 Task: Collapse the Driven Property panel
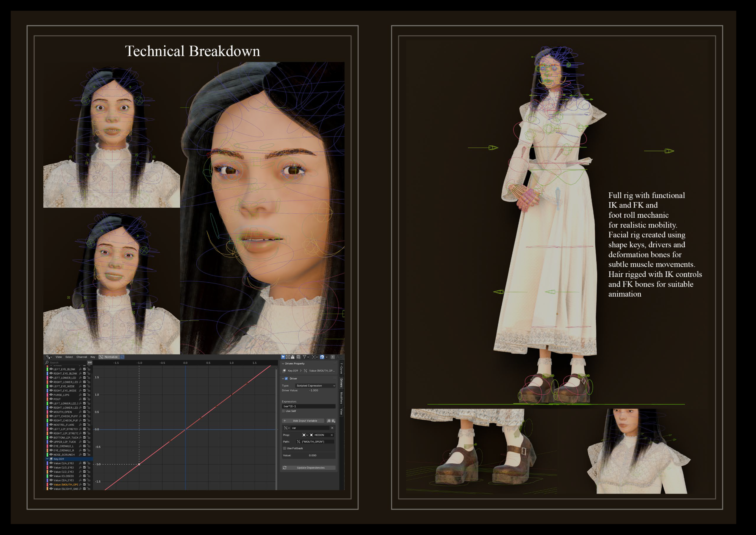click(283, 364)
